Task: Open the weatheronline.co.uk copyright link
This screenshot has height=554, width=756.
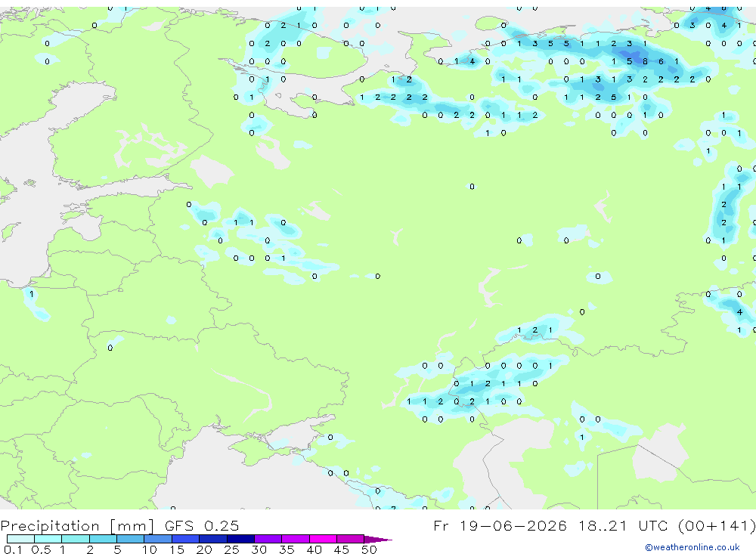Action: 692,547
